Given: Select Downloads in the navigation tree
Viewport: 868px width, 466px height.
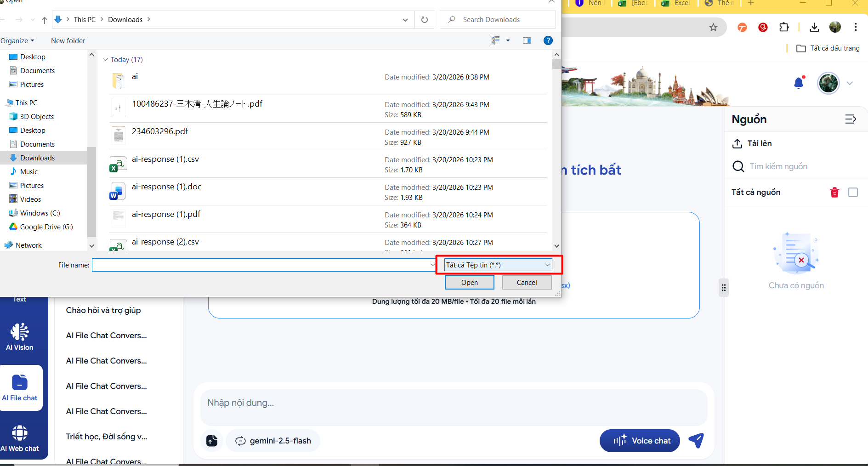Looking at the screenshot, I should tap(37, 158).
